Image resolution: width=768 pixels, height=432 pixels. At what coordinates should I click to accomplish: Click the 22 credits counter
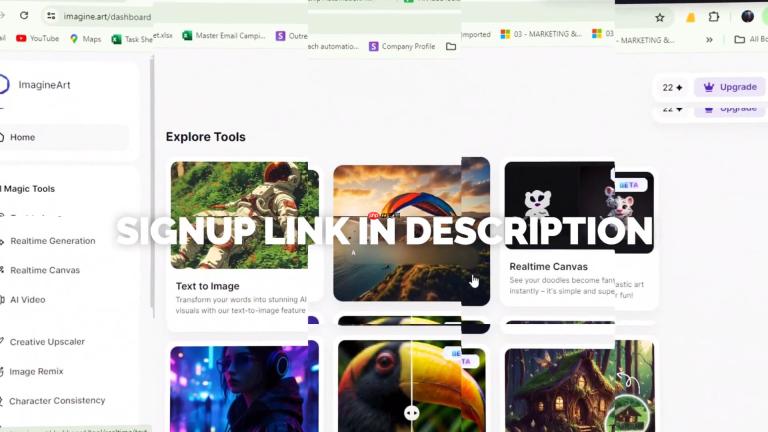click(x=672, y=88)
